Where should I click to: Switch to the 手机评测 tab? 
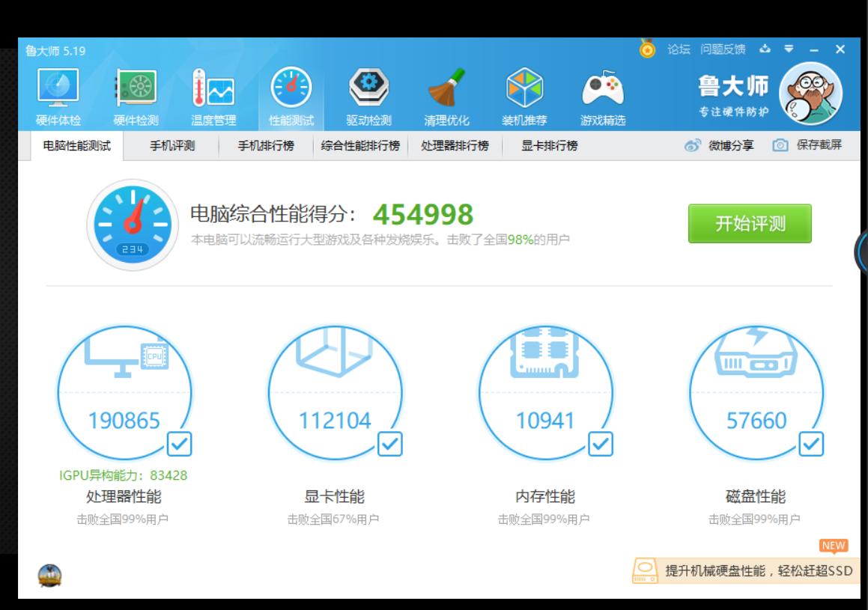(x=173, y=147)
